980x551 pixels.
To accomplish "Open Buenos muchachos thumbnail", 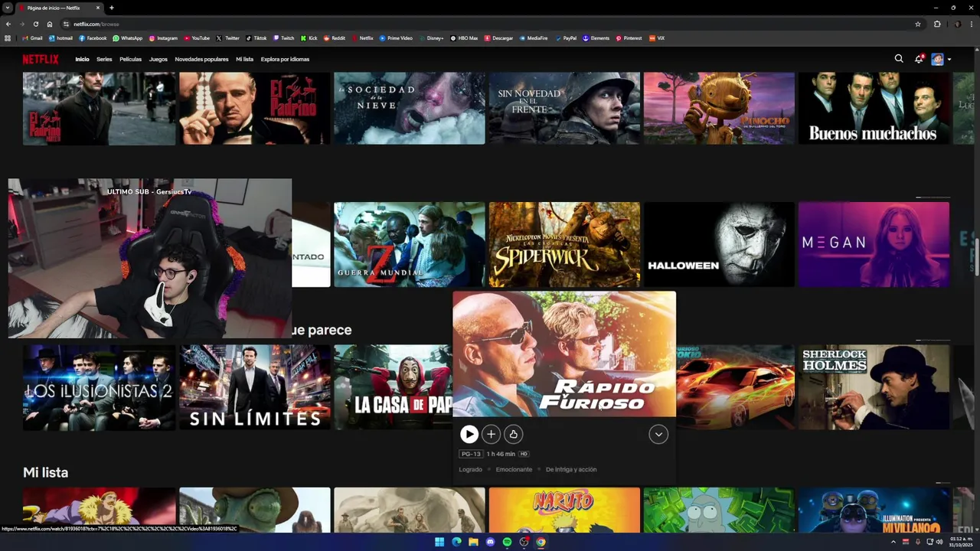I will pos(874,108).
